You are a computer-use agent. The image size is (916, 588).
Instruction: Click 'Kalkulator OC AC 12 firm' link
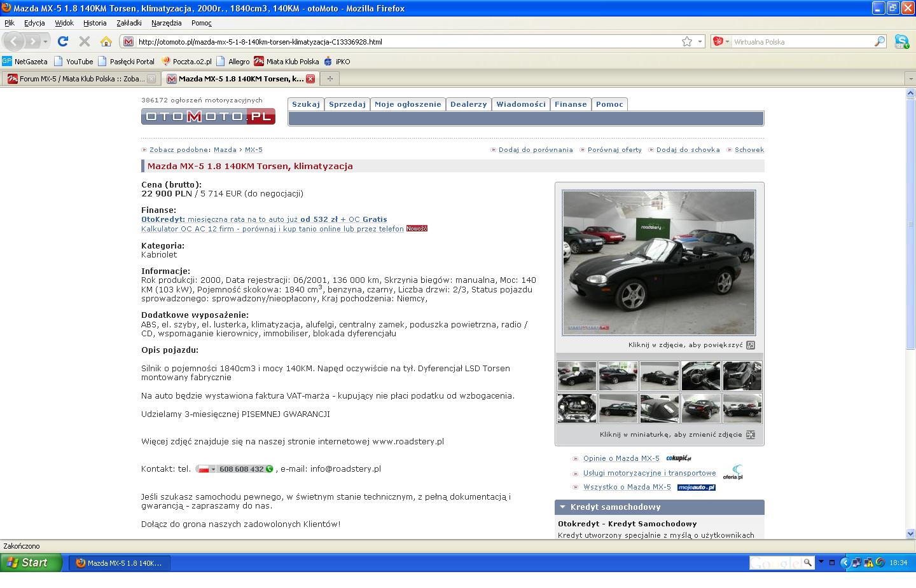coord(272,229)
